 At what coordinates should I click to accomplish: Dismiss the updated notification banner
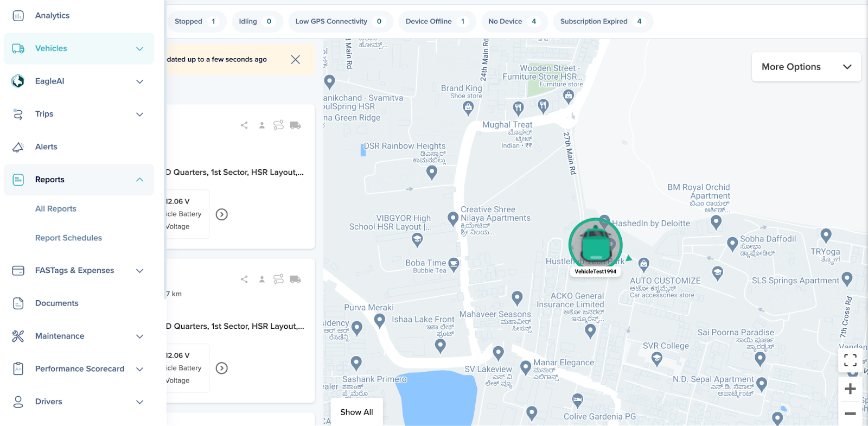pos(295,60)
